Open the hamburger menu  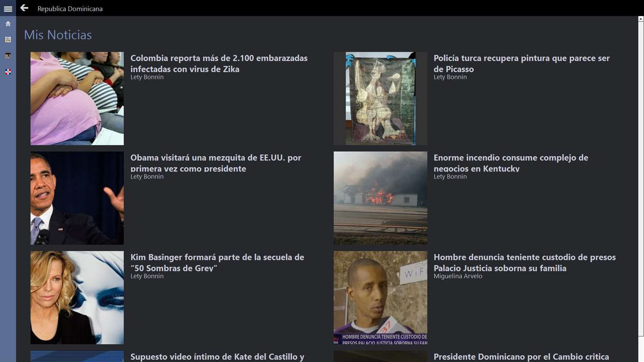click(x=8, y=8)
